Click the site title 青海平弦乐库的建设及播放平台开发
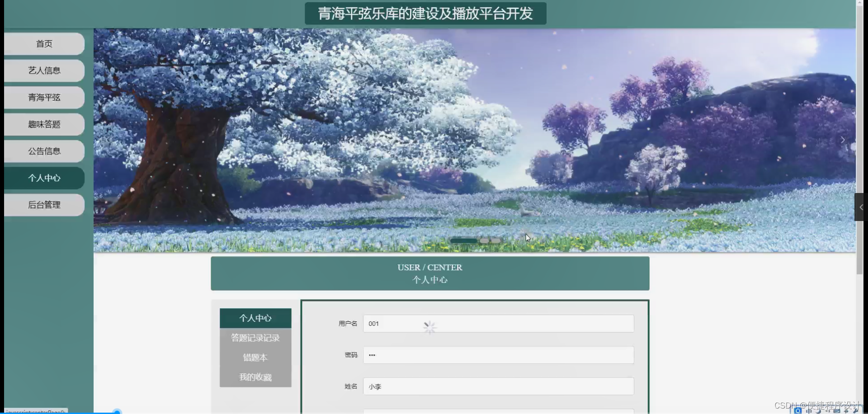Image resolution: width=868 pixels, height=414 pixels. 425,14
